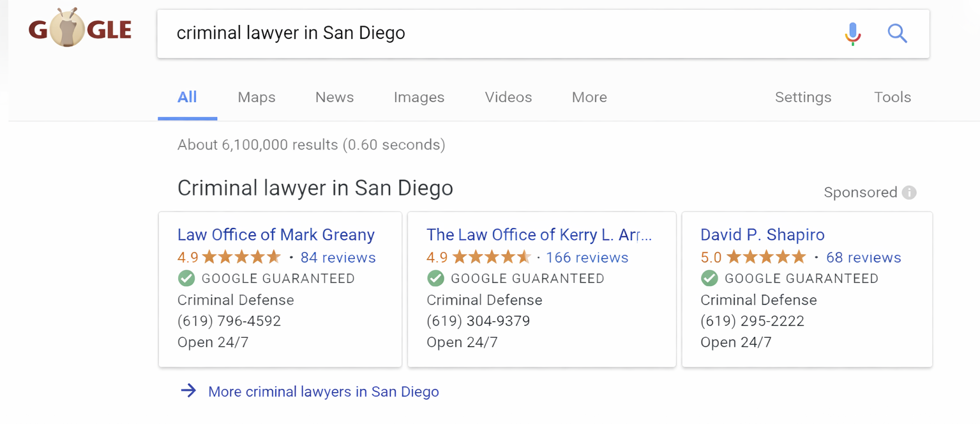Open the Law Office of Mark Greany link
The width and height of the screenshot is (980, 424).
pyautogui.click(x=276, y=234)
